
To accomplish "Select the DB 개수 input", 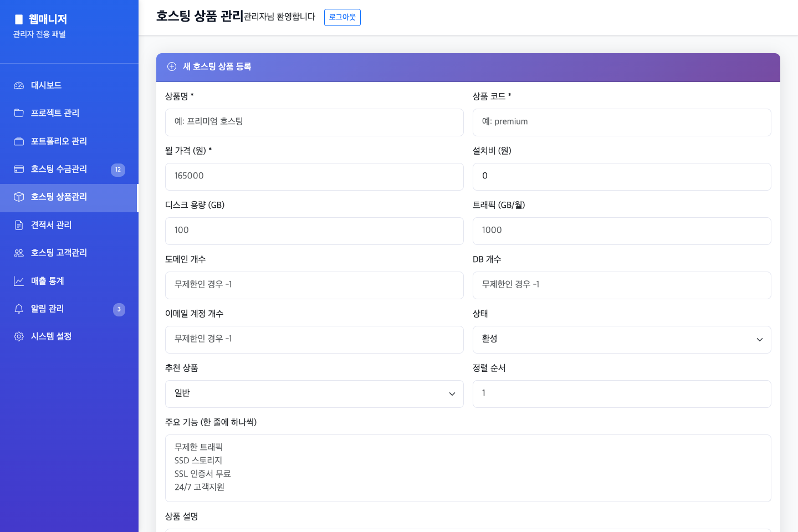I will (x=622, y=285).
